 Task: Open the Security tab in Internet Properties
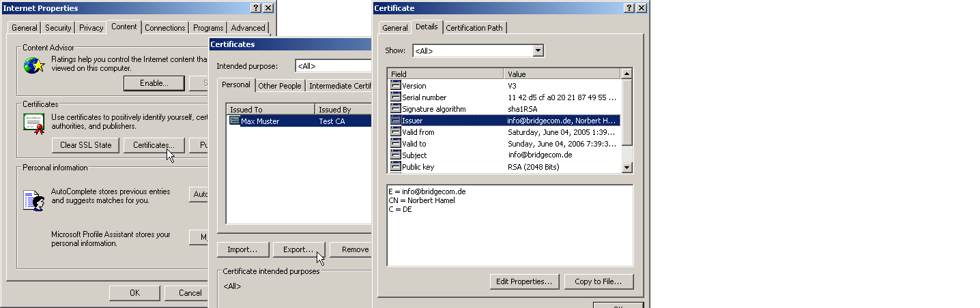click(x=58, y=28)
